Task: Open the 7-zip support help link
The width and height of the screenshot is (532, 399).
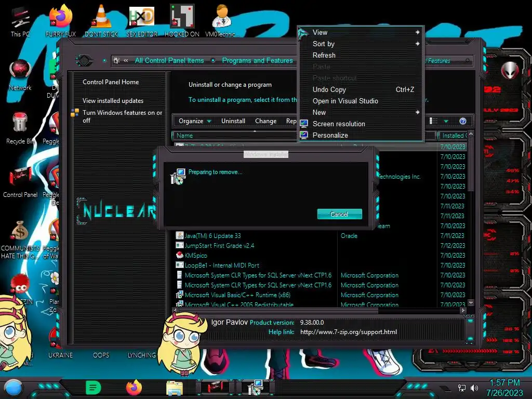Action: click(349, 332)
